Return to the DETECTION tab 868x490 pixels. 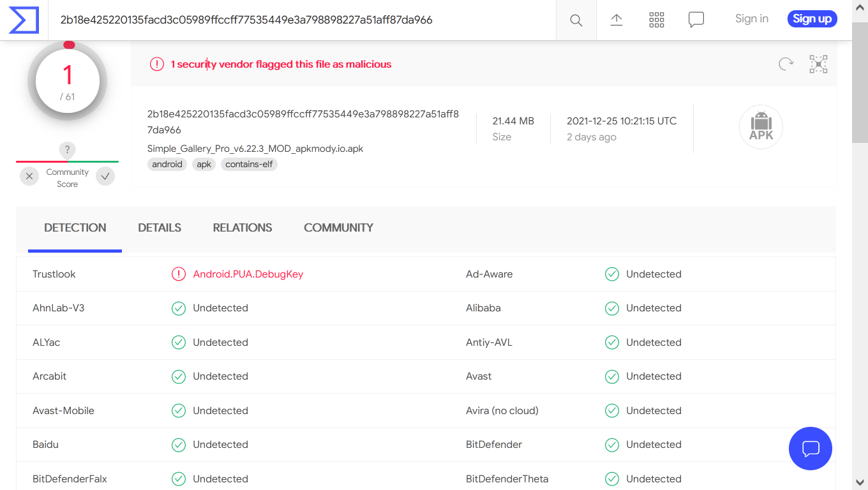click(75, 228)
